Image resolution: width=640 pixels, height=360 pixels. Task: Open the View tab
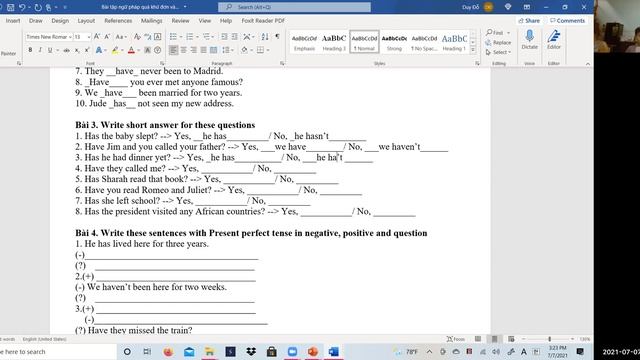point(205,20)
